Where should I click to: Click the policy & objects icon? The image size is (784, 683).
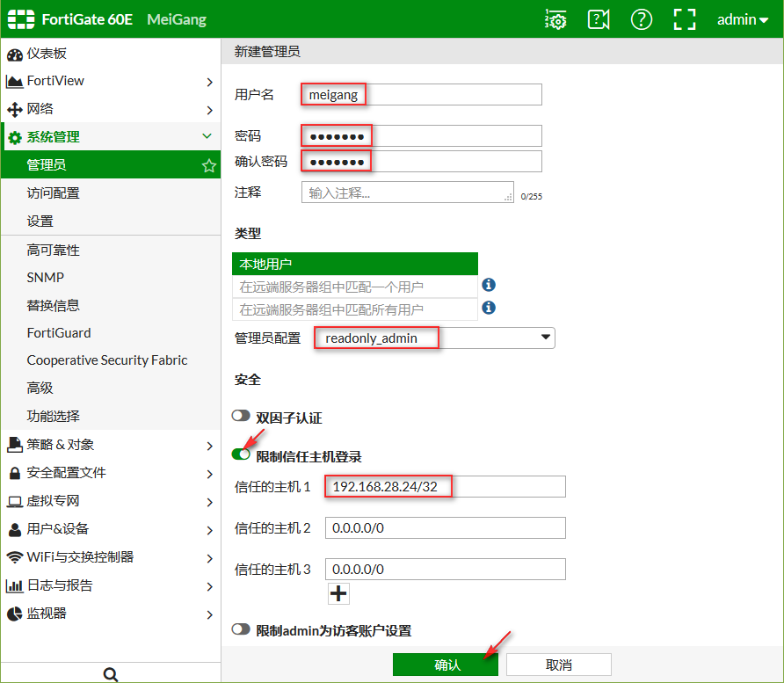tap(15, 445)
